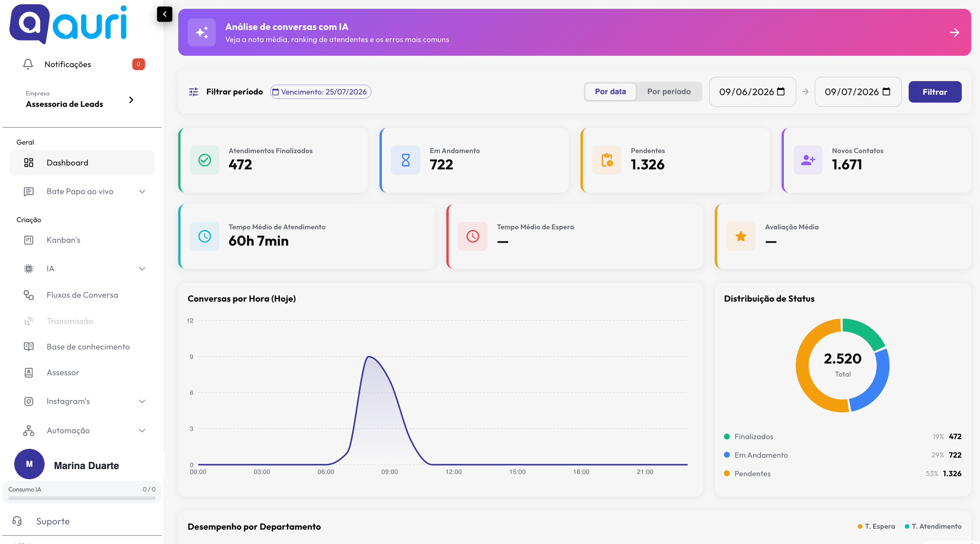
Task: Collapse the sidebar with the arrow button
Action: (x=164, y=14)
